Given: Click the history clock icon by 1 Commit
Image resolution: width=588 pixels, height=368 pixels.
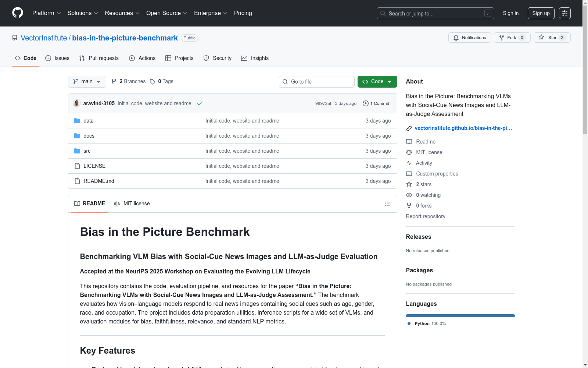Looking at the screenshot, I should pyautogui.click(x=365, y=103).
